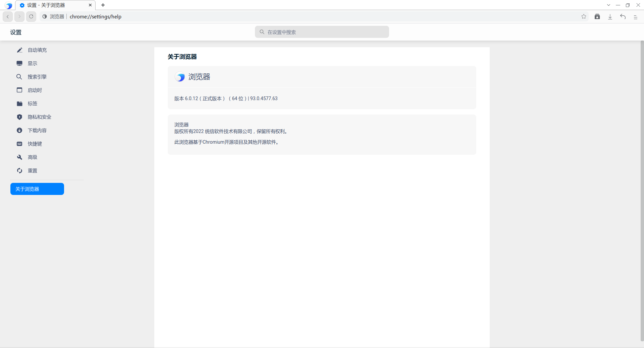The height and width of the screenshot is (348, 644).
Task: Click the settings gear icon on the tab
Action: [x=22, y=5]
